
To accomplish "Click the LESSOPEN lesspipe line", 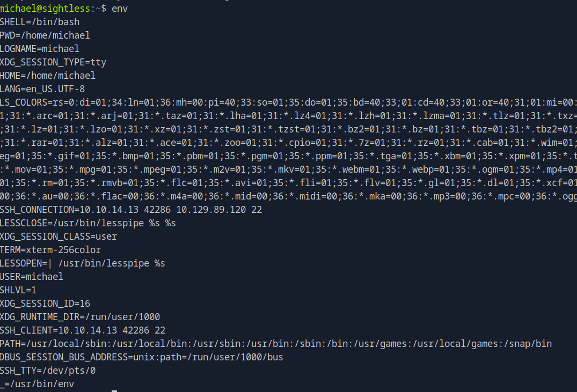I will (x=83, y=263).
